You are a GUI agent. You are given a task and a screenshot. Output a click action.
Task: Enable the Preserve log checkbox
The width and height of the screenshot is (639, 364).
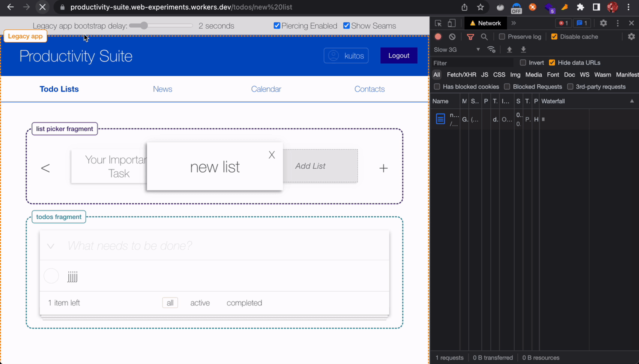(x=502, y=36)
